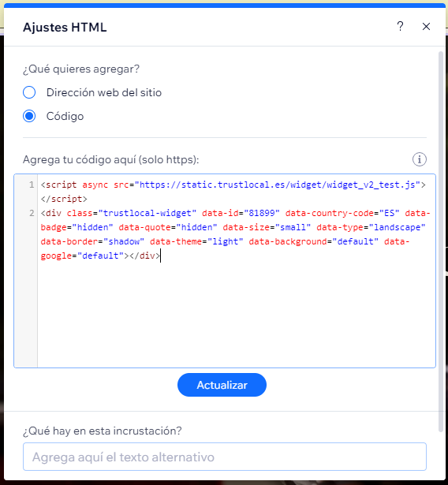The height and width of the screenshot is (485, 448).
Task: Click the Actualizar button
Action: 222,385
